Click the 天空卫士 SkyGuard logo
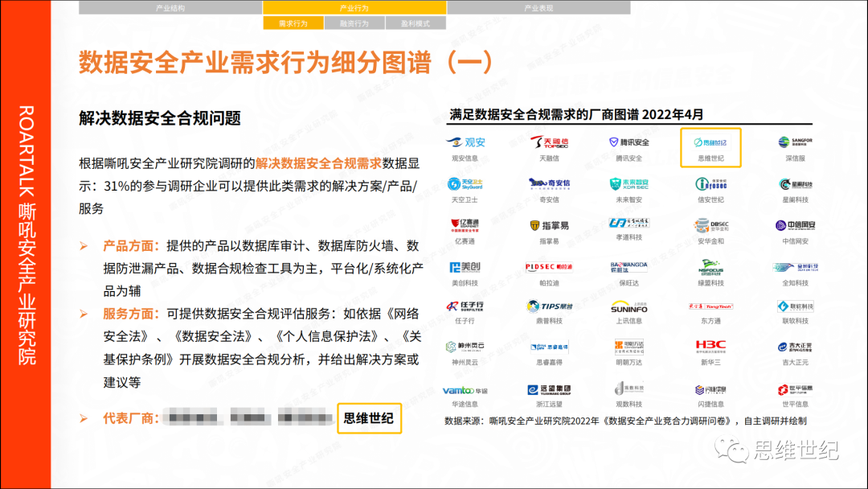The image size is (868, 489). click(465, 184)
